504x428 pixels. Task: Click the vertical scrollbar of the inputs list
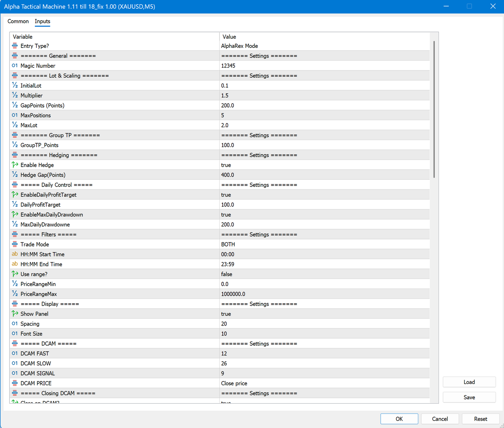[434, 109]
